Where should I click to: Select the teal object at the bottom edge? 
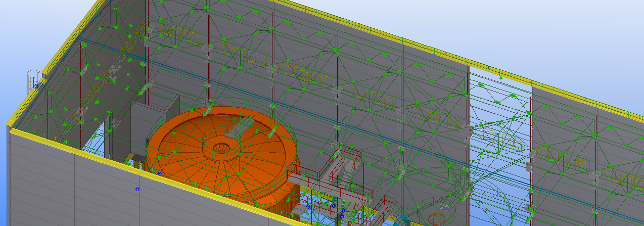click(x=402, y=221)
